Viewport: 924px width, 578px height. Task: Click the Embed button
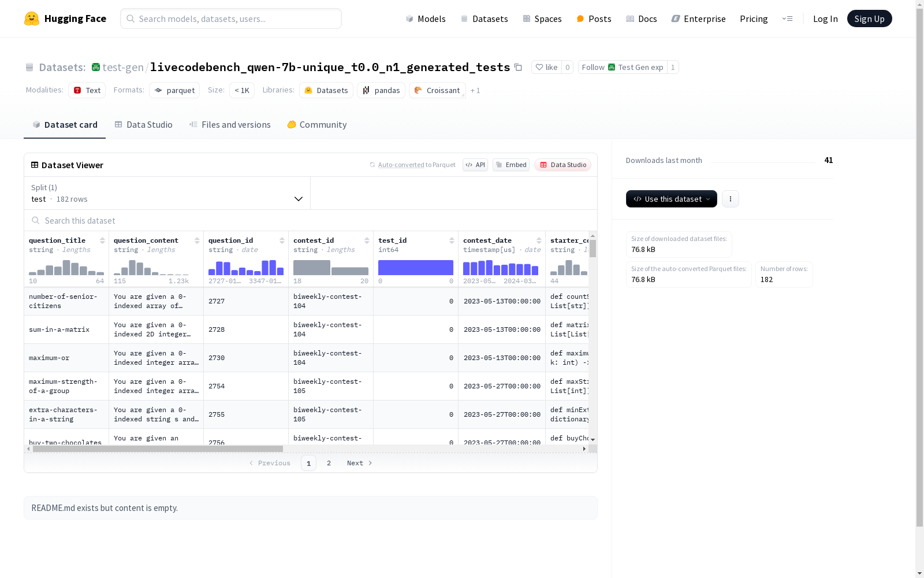coord(511,165)
